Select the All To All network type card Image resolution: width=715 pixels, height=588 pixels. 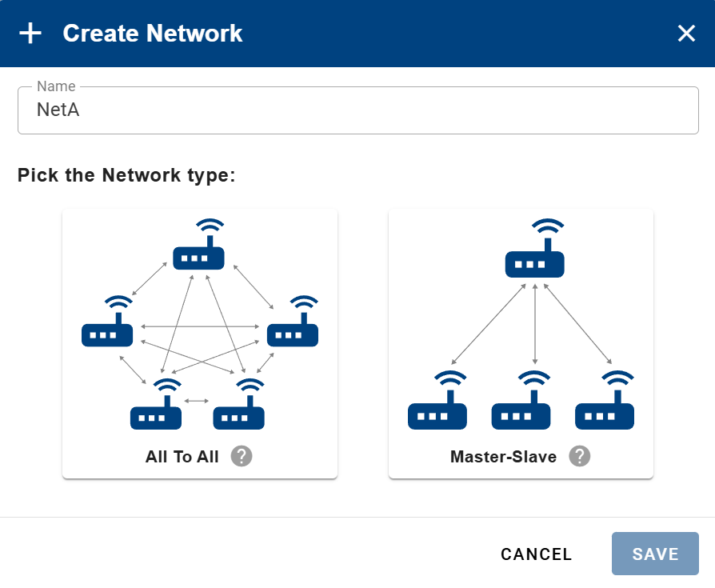click(199, 342)
